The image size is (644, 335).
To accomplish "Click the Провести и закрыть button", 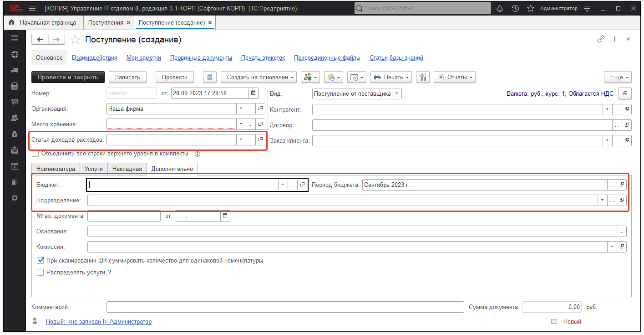I will pyautogui.click(x=68, y=77).
